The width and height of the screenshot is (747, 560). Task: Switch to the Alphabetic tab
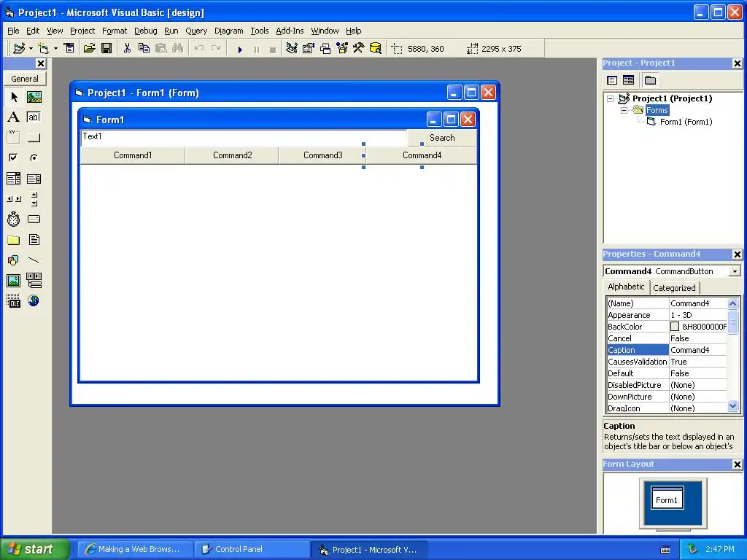point(626,287)
